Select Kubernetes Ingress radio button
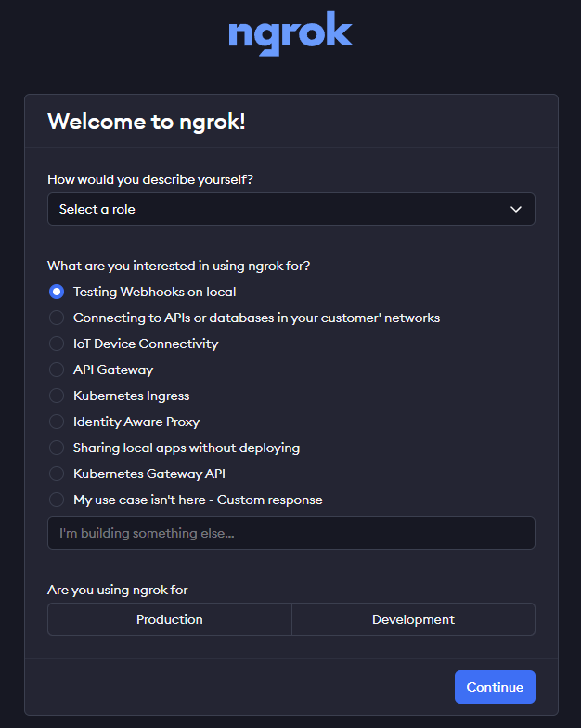The height and width of the screenshot is (728, 581). pyautogui.click(x=57, y=396)
